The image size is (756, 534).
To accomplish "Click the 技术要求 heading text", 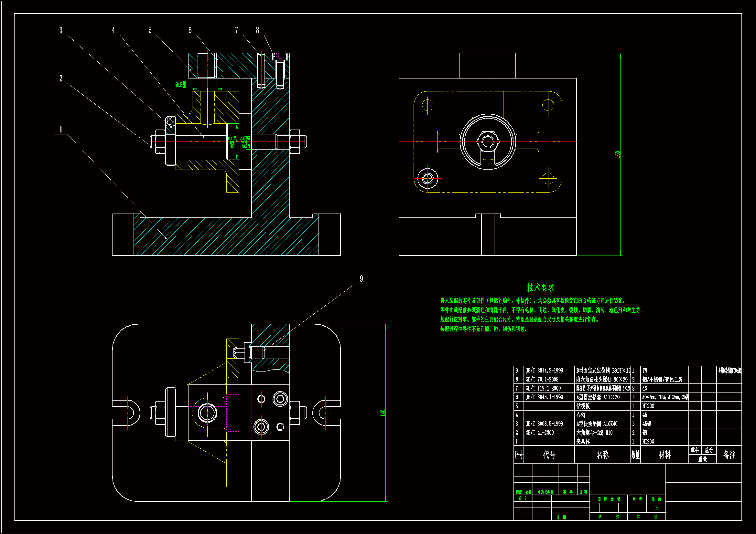I will click(540, 288).
